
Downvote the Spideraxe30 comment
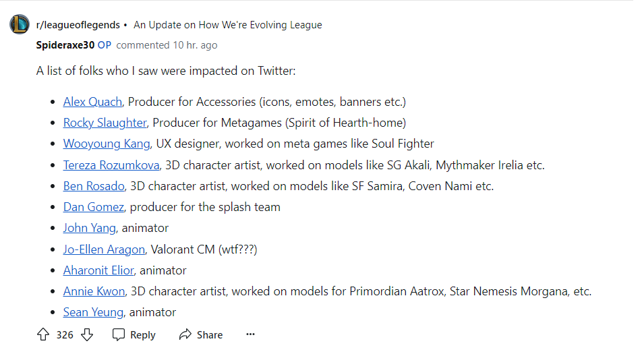86,334
